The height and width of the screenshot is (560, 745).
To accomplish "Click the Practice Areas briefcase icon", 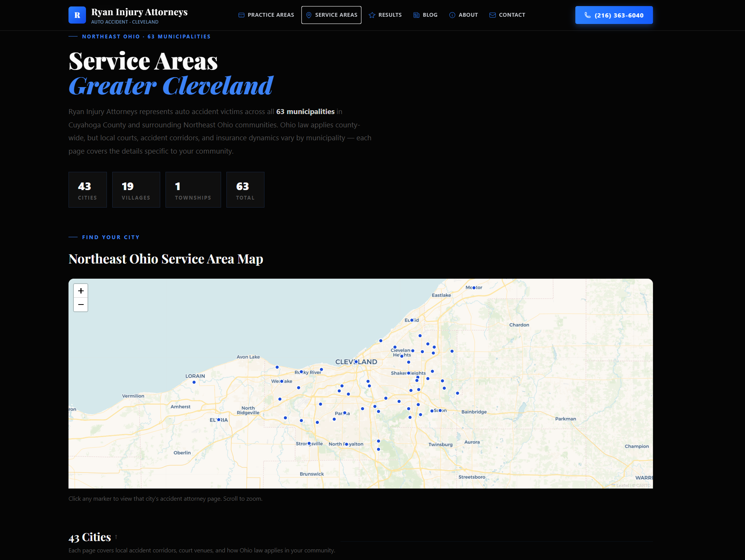I will 241,15.
